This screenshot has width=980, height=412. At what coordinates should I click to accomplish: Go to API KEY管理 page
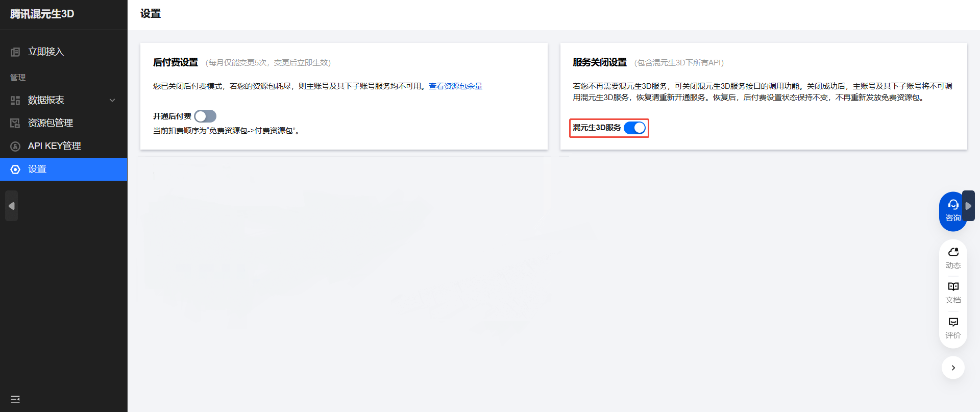pos(63,146)
